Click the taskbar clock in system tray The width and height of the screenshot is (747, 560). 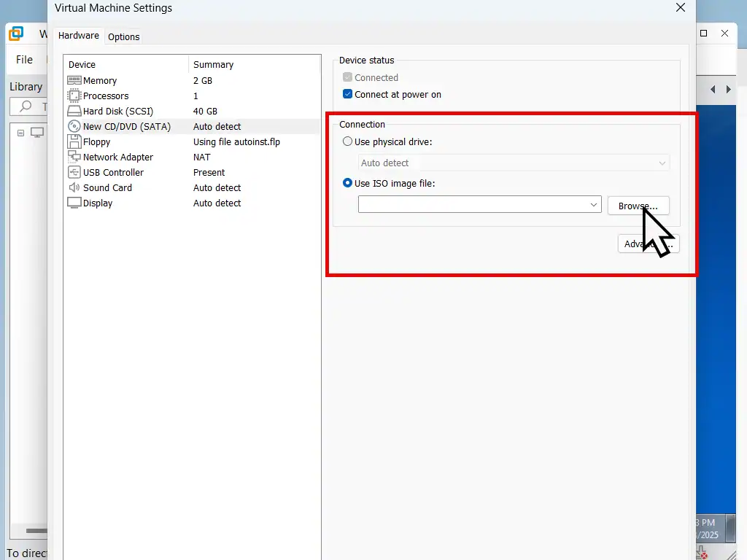click(708, 529)
